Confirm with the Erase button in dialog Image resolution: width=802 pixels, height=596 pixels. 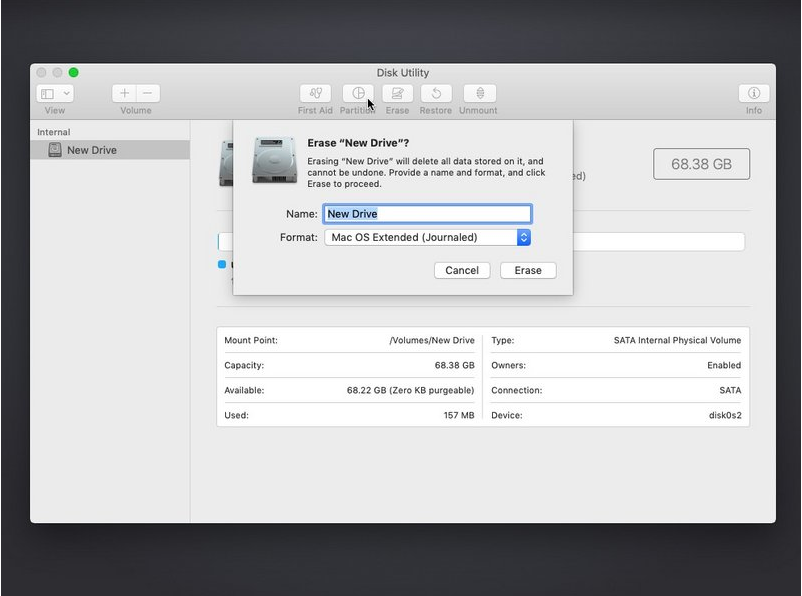[x=527, y=270]
